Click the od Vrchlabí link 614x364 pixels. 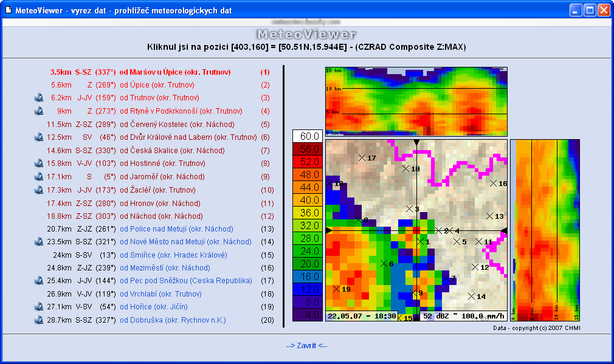[x=160, y=294]
